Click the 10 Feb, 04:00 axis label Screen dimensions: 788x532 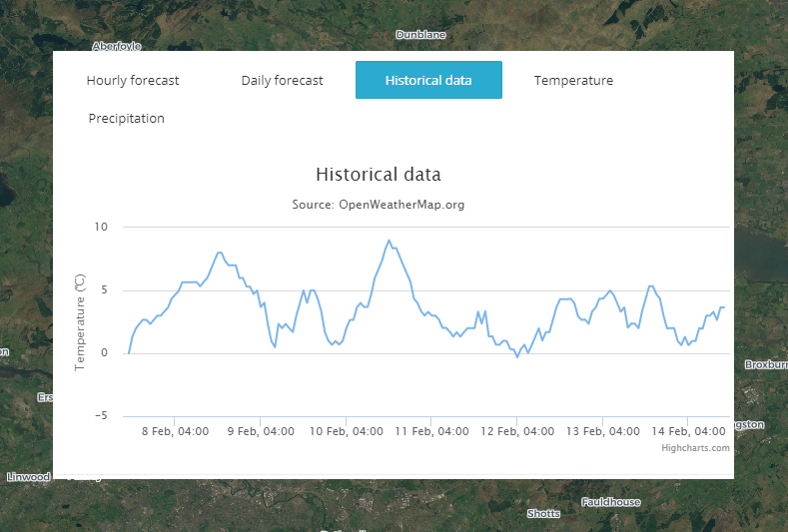click(347, 431)
